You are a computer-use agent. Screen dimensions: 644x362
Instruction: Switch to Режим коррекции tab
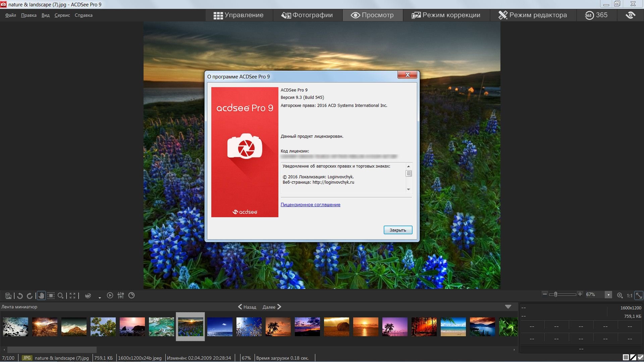446,15
